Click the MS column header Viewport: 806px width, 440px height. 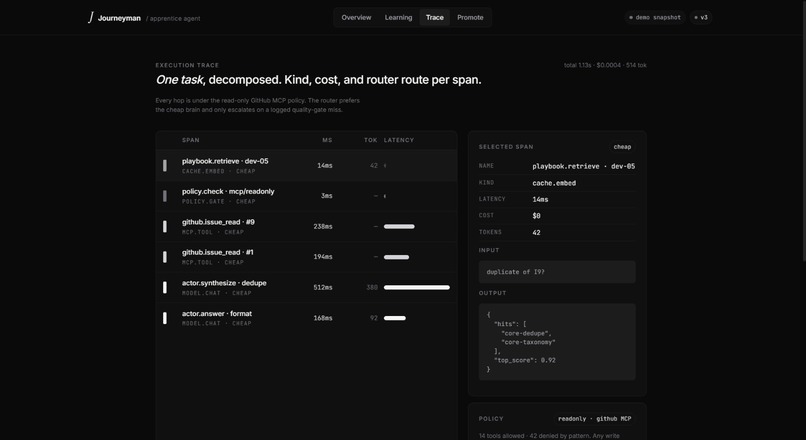(327, 140)
